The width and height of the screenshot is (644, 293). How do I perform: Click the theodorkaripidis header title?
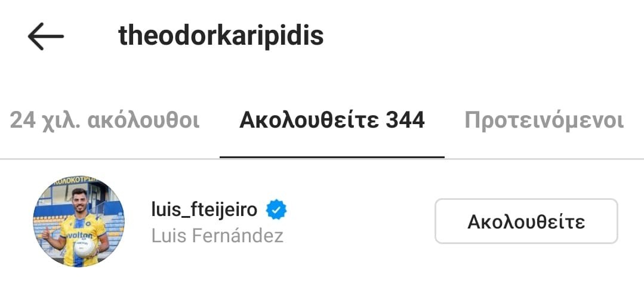click(221, 36)
